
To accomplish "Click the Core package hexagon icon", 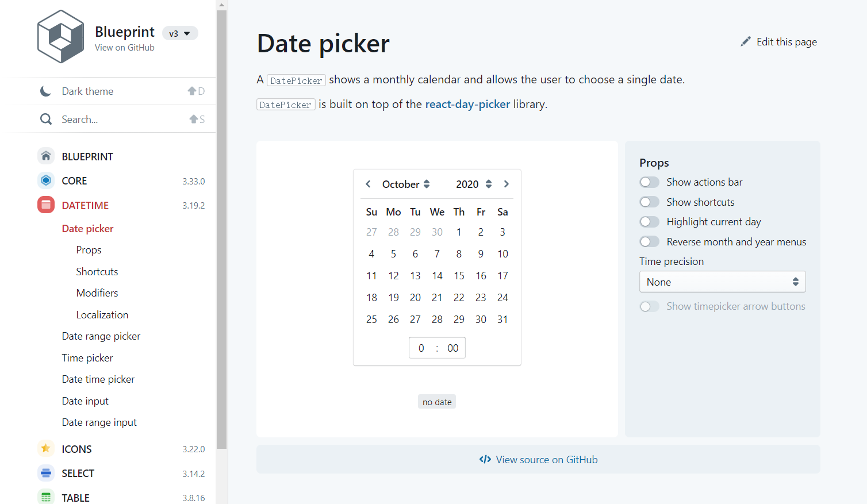I will click(x=46, y=180).
